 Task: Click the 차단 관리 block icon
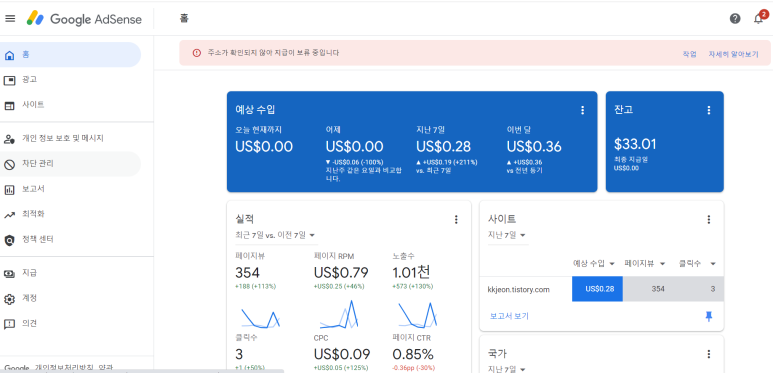pyautogui.click(x=9, y=165)
